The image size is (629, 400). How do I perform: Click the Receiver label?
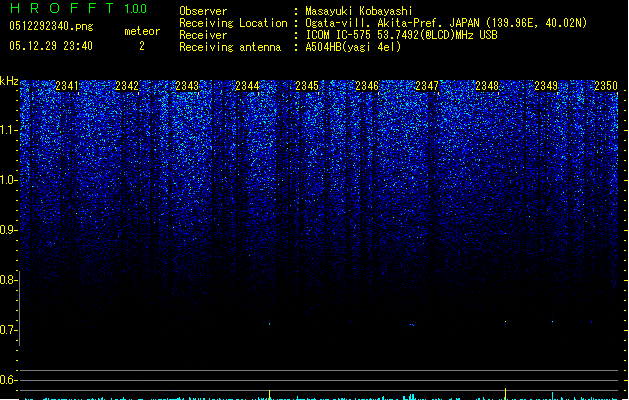(203, 35)
